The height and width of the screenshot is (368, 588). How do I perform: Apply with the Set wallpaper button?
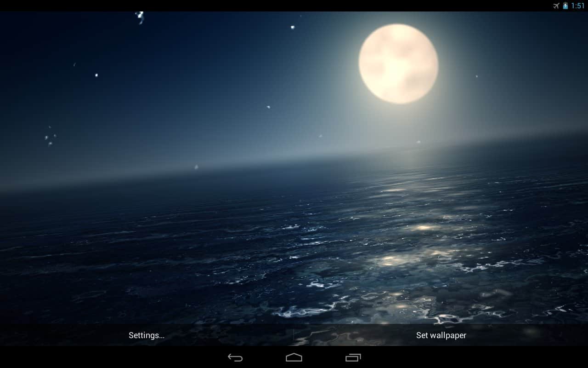[441, 335]
